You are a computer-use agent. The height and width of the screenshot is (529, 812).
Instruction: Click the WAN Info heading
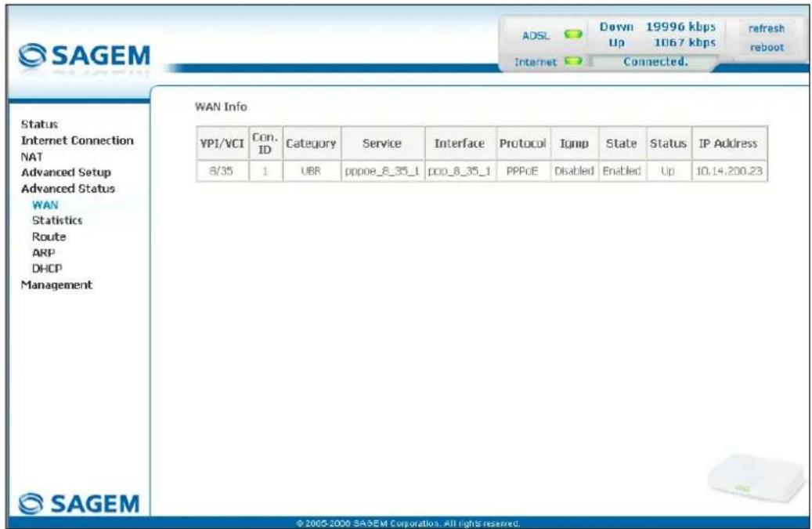[x=221, y=107]
